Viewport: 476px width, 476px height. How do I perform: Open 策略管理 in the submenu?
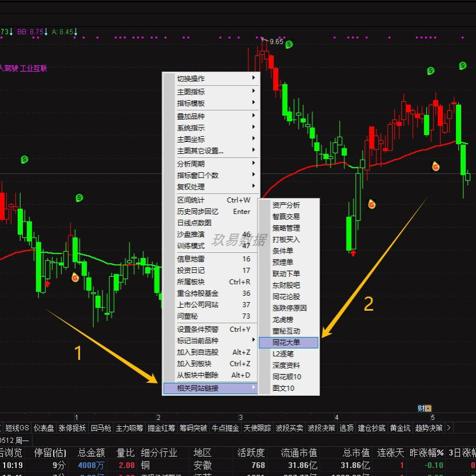click(288, 228)
